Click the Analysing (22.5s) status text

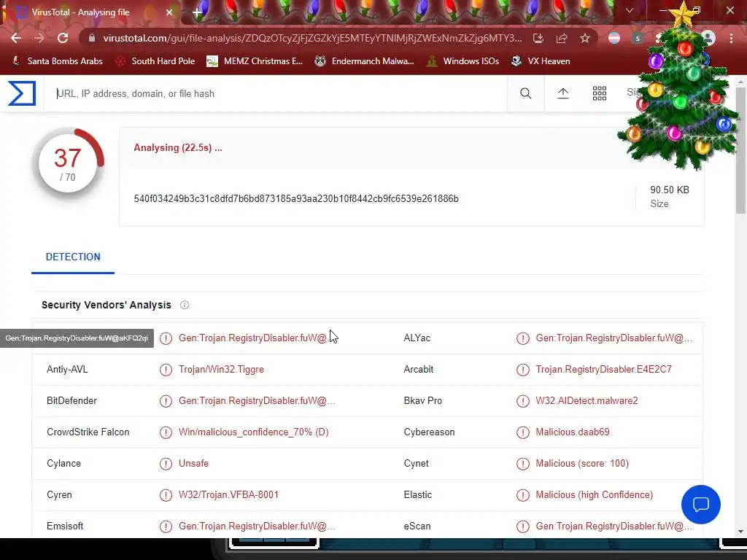(178, 147)
